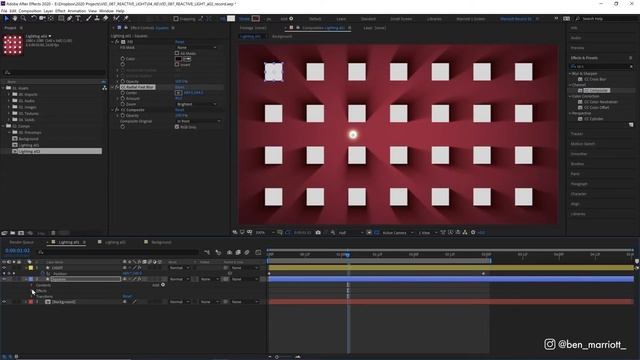This screenshot has height=360, width=640.
Task: Toggle the Fill effect fx switch
Action: pos(117,42)
